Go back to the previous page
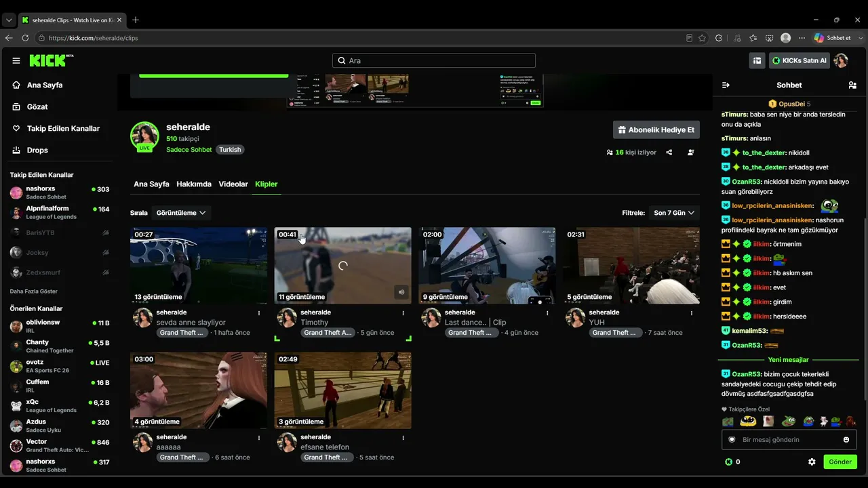Screen dimensions: 868x488 pyautogui.click(x=9, y=38)
